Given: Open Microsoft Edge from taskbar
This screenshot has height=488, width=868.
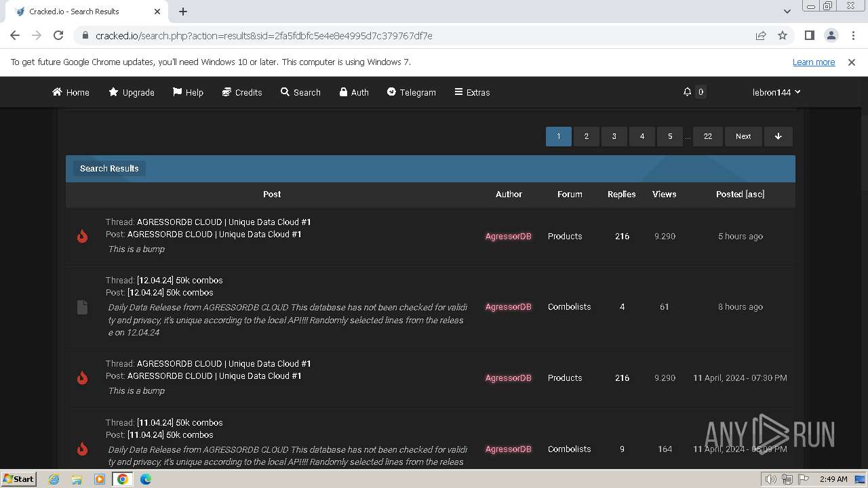Looking at the screenshot, I should click(x=146, y=479).
